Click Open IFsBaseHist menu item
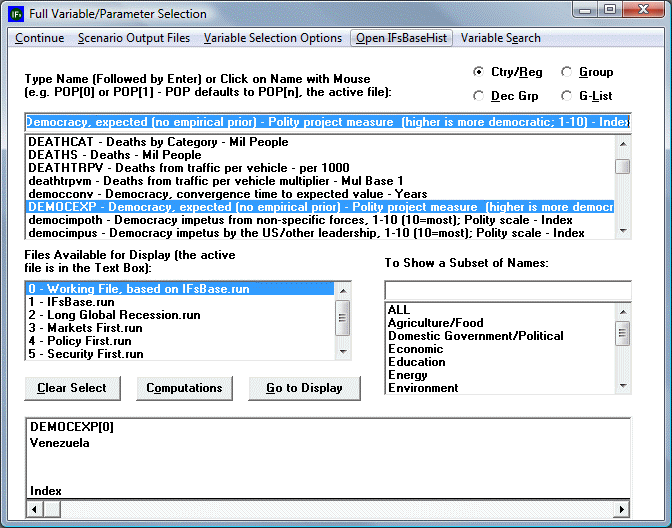 coord(401,38)
